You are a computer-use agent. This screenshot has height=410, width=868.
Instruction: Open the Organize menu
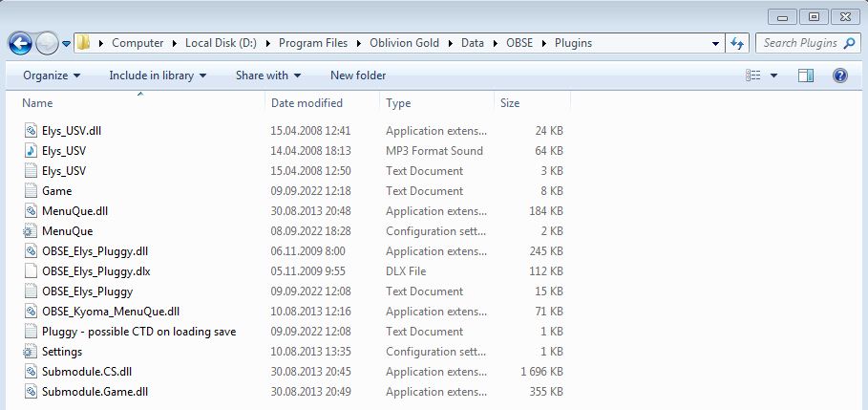point(52,76)
